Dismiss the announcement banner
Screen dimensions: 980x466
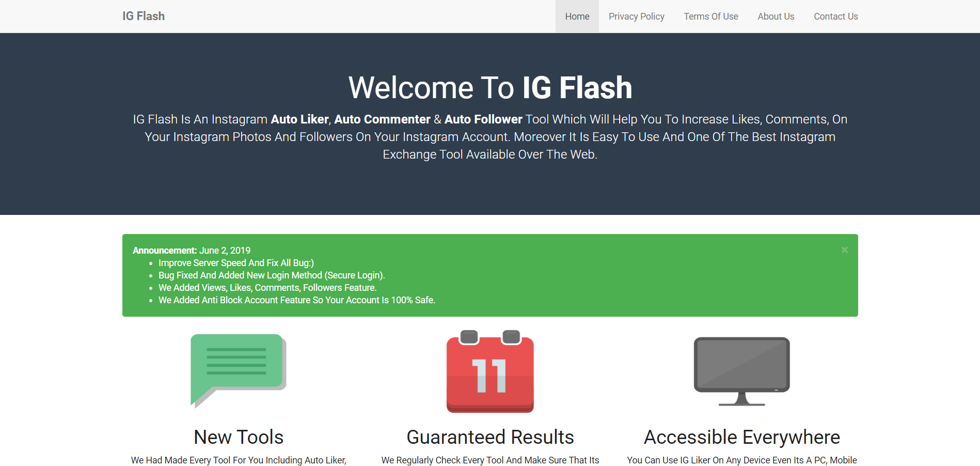coord(844,250)
